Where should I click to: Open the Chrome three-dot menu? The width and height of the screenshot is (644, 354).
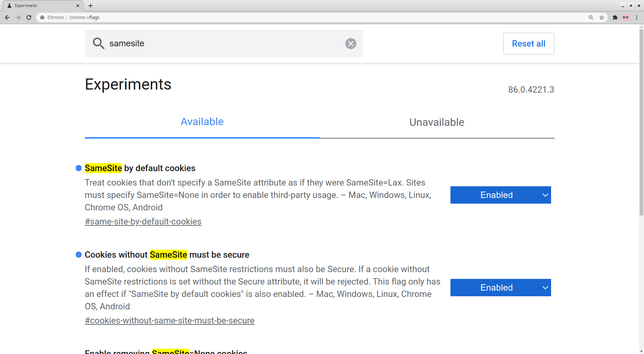click(637, 17)
